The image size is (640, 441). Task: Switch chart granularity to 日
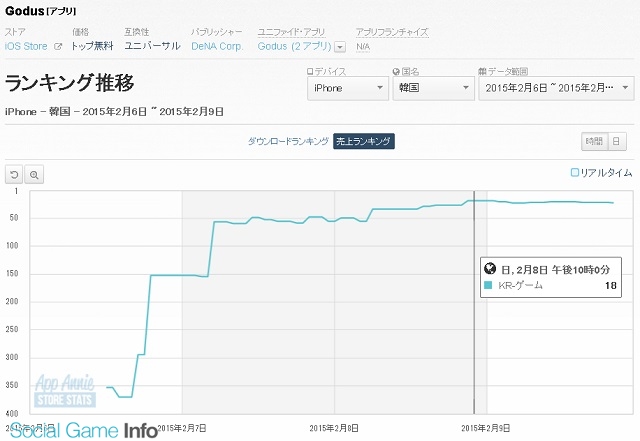coord(616,141)
